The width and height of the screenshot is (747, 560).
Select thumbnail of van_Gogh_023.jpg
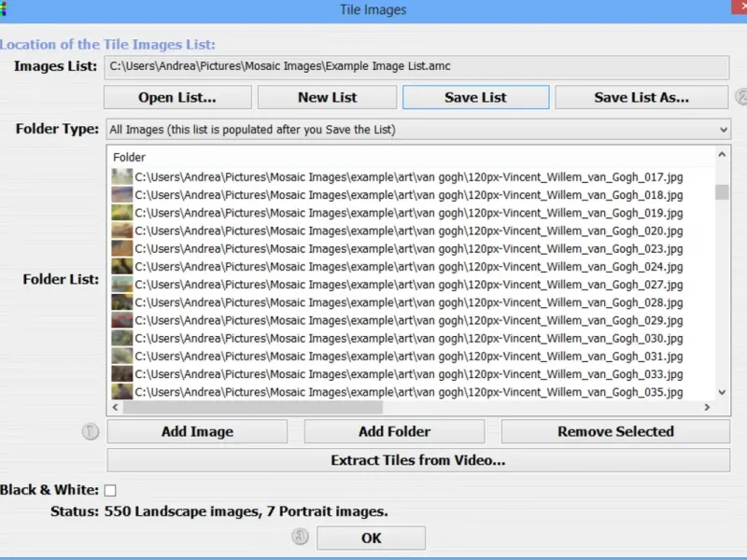(122, 248)
